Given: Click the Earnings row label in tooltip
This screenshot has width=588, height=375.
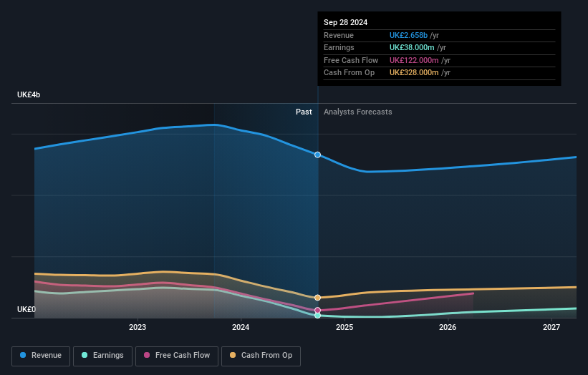Looking at the screenshot, I should 339,47.
